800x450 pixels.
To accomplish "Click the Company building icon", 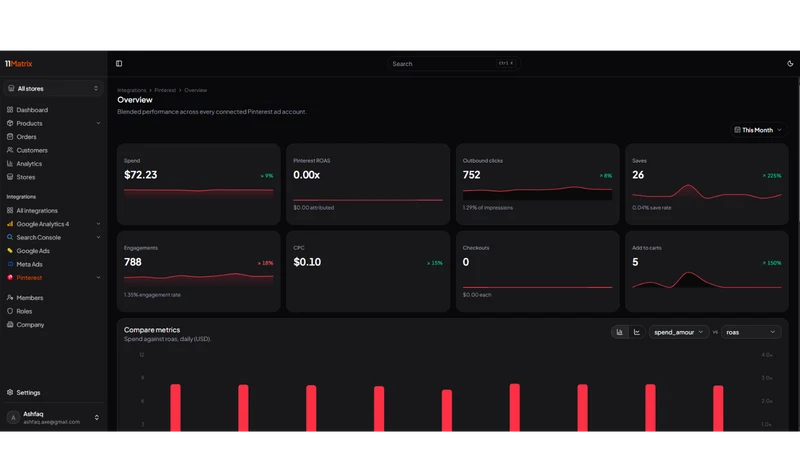I will point(10,324).
